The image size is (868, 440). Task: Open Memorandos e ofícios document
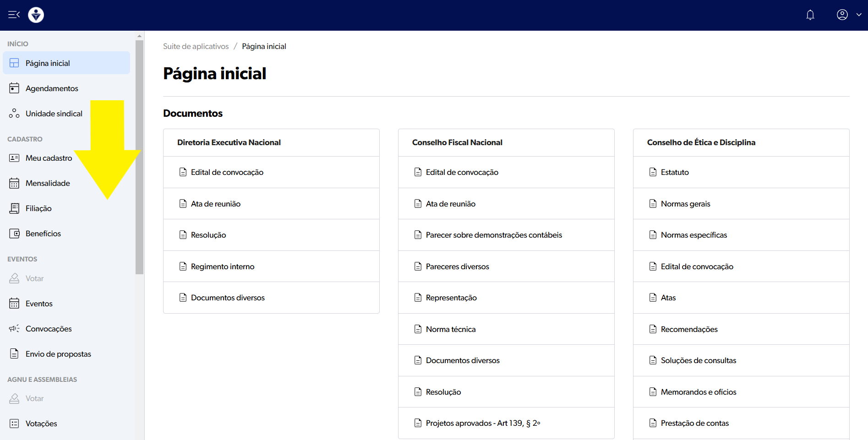pos(698,392)
